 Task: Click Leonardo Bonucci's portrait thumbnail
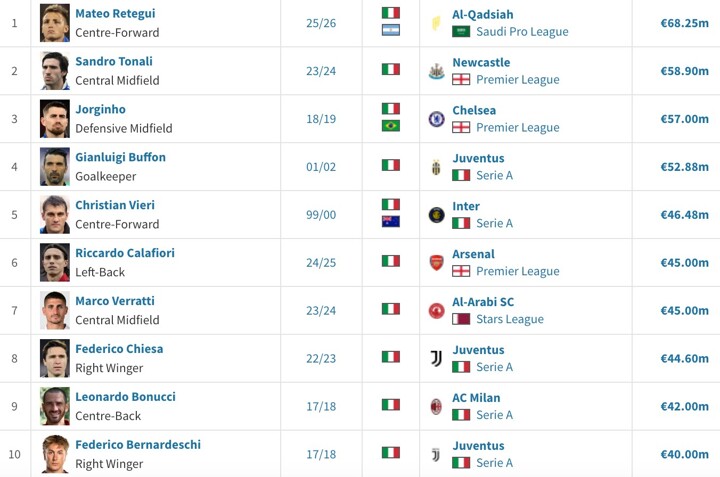pos(55,406)
